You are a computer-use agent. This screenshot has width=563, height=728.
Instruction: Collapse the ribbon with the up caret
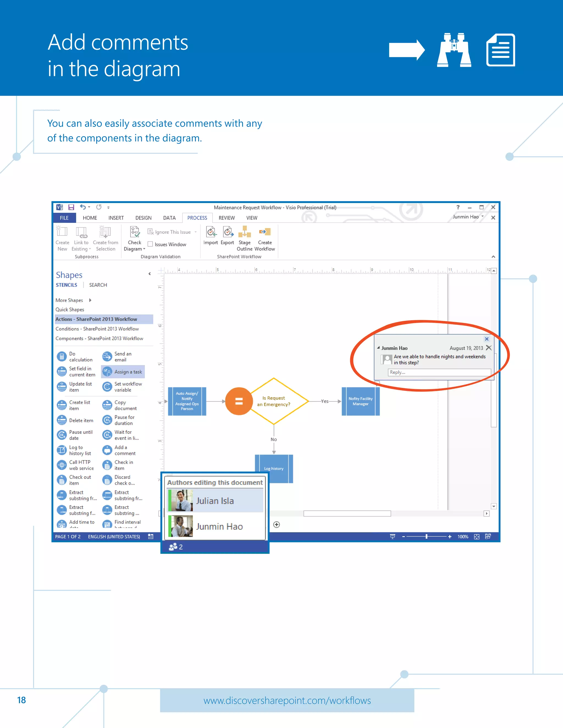click(493, 256)
